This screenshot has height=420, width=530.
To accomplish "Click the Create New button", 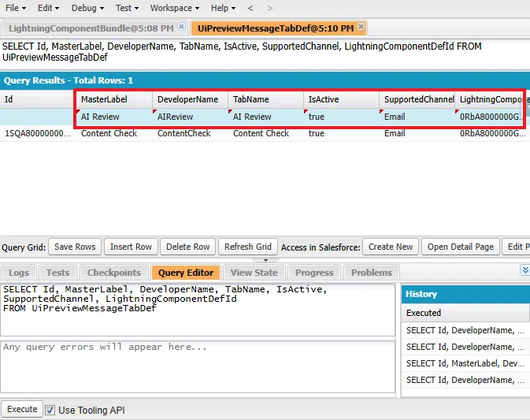I will (x=391, y=247).
